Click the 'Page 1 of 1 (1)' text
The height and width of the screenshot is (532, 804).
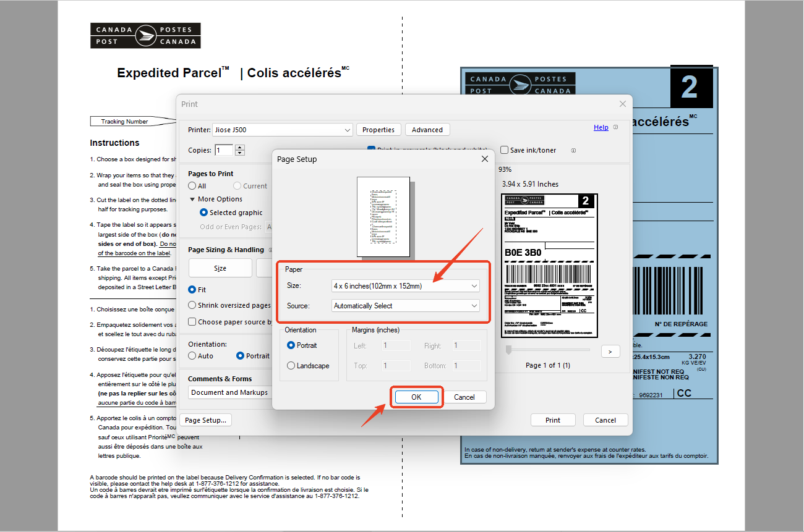548,365
